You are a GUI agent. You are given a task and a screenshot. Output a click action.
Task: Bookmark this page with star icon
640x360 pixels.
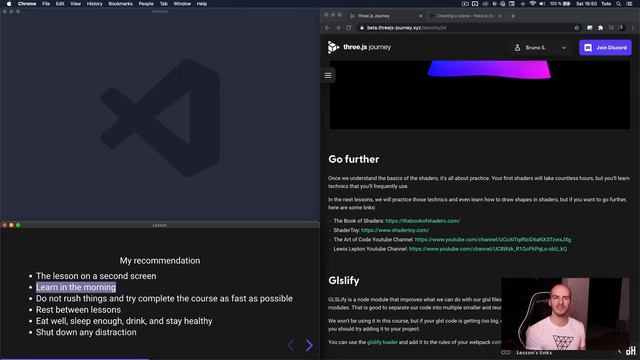[x=577, y=28]
